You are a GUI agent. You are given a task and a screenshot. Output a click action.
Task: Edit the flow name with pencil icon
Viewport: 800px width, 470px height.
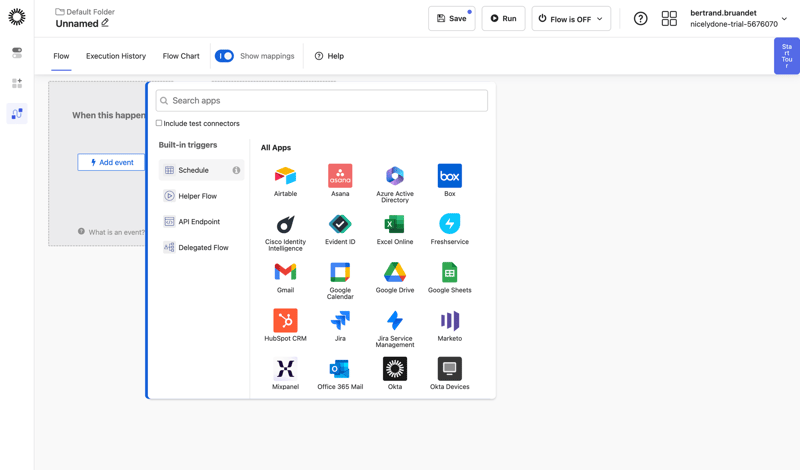[x=105, y=23]
